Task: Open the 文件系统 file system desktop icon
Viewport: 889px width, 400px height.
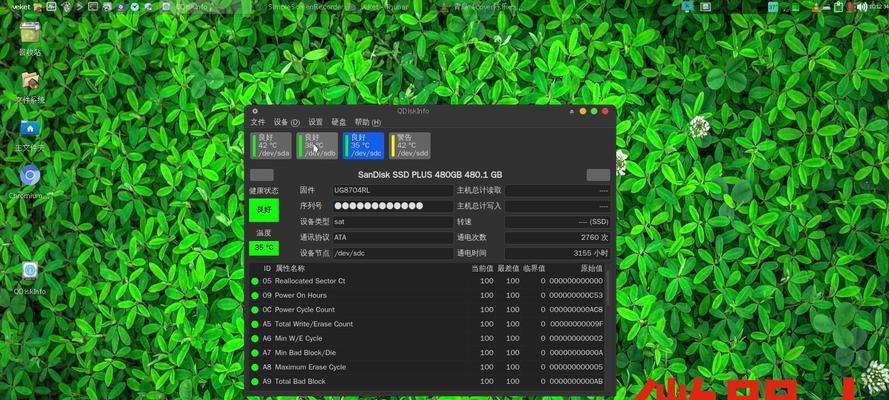Action: coord(30,81)
